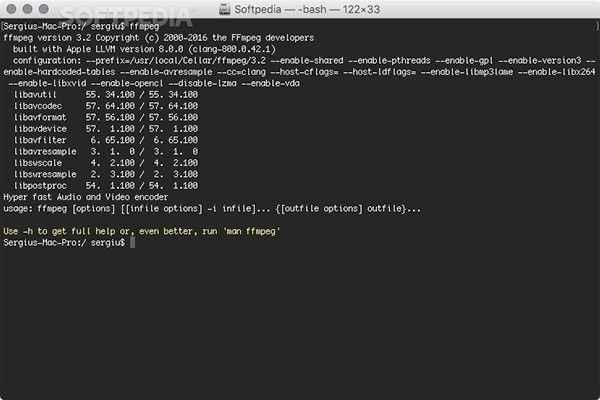The height and width of the screenshot is (400, 600).
Task: Click the 'Softpedia — -bash — 122×33' window title
Action: (307, 9)
